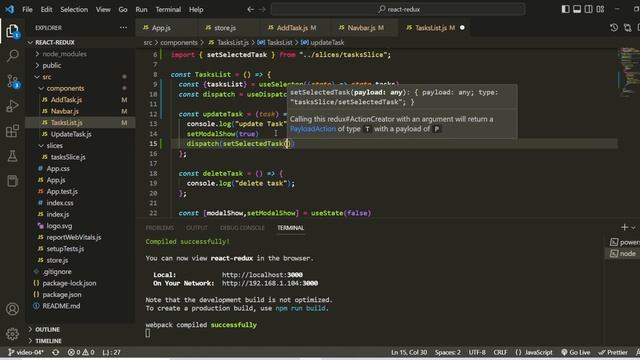Click the Explorer more actions ellipsis
Image resolution: width=640 pixels, height=360 pixels.
123,28
